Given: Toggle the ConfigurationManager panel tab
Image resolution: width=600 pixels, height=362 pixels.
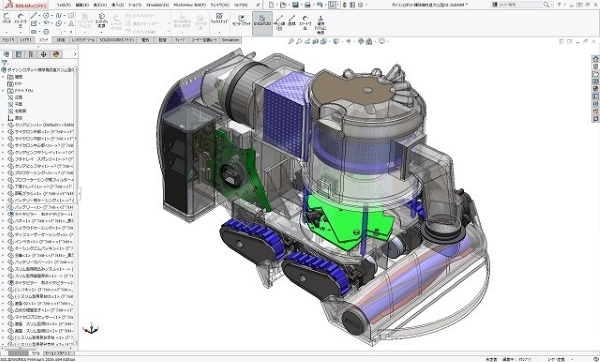Looking at the screenshot, I should (31, 54).
